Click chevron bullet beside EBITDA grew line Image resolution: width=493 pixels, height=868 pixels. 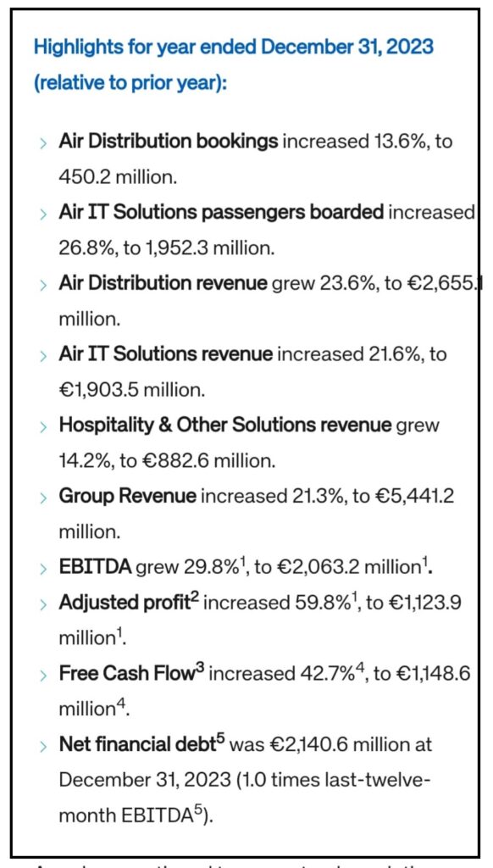44,569
